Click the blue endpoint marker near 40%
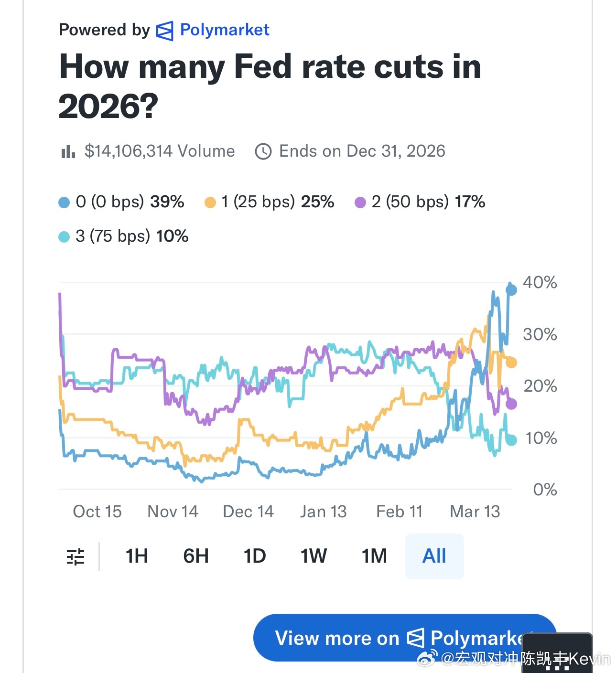 point(511,289)
